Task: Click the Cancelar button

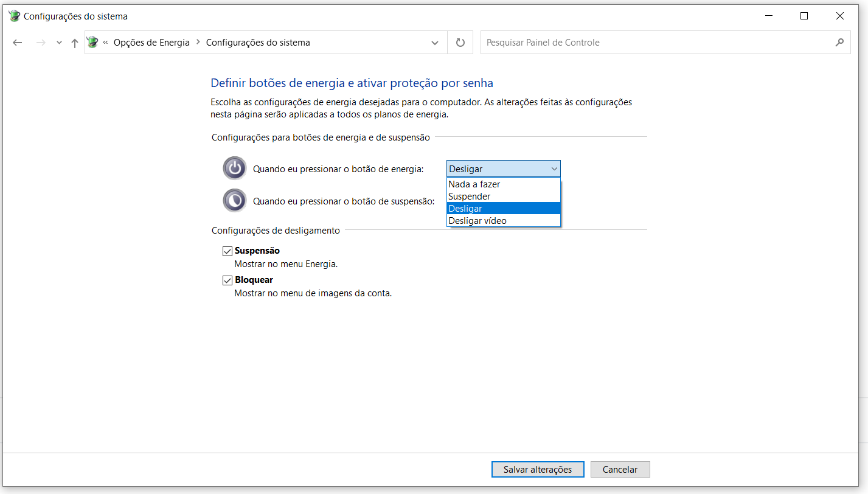Action: coord(620,469)
